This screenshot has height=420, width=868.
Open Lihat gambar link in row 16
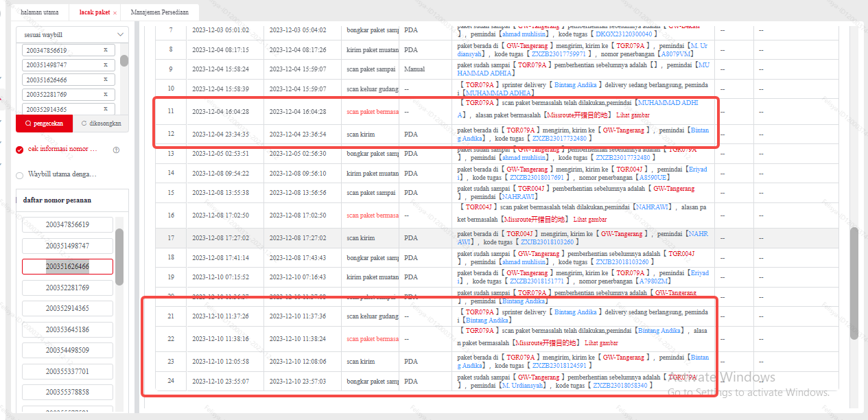(590, 220)
